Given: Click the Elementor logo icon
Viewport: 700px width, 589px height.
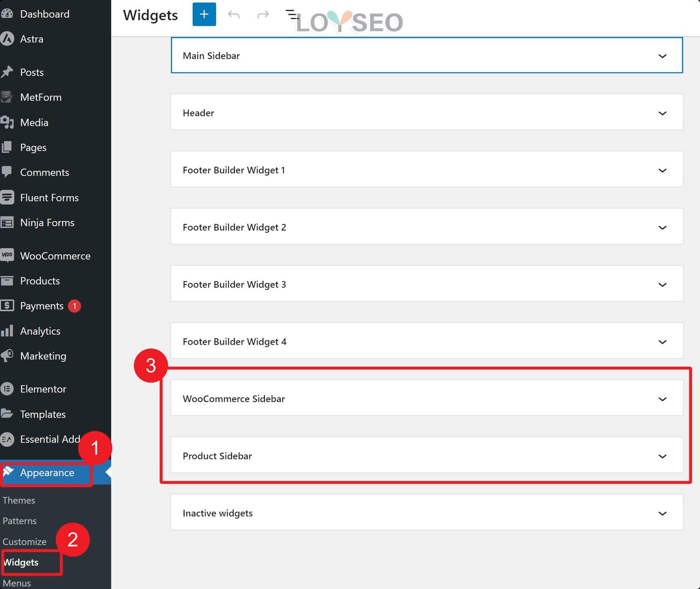Looking at the screenshot, I should (x=7, y=388).
